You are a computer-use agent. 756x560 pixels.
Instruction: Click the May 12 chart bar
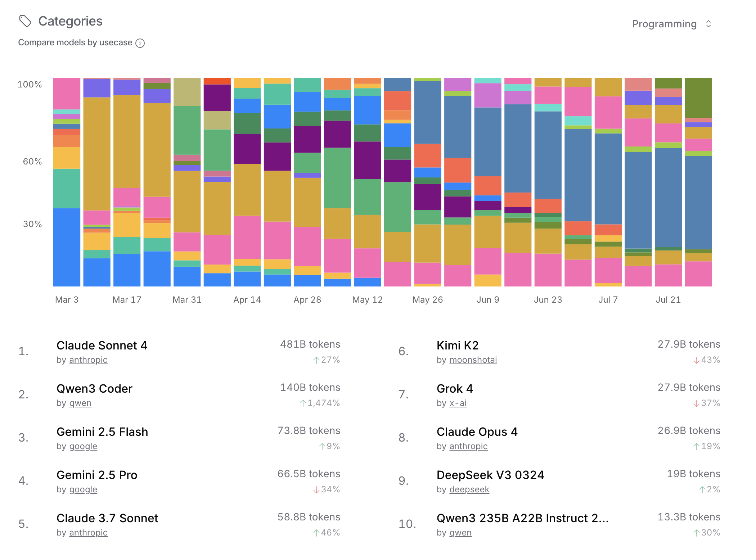367,182
